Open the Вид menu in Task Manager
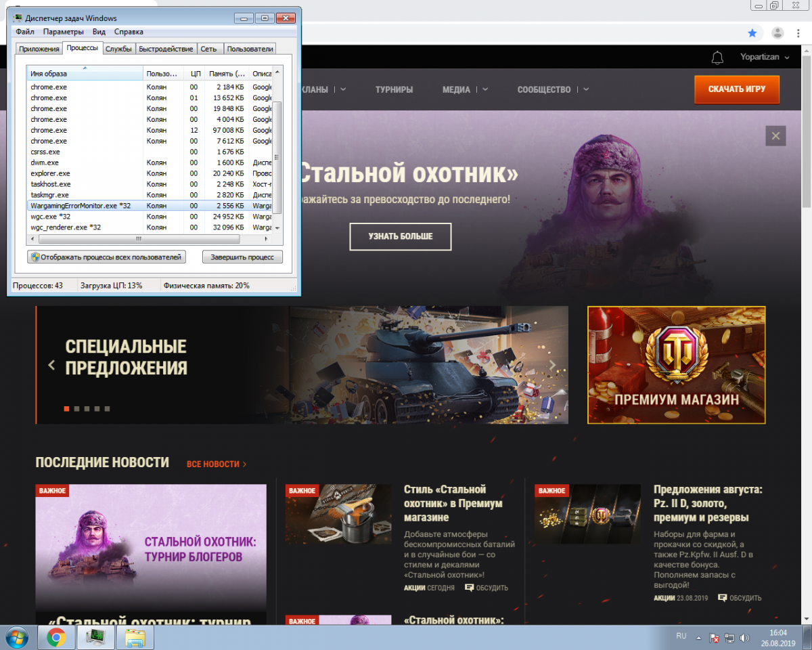 [99, 32]
